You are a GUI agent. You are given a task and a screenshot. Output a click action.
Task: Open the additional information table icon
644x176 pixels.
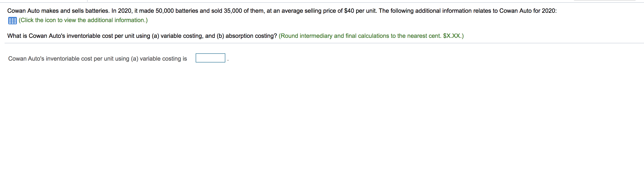click(x=12, y=21)
